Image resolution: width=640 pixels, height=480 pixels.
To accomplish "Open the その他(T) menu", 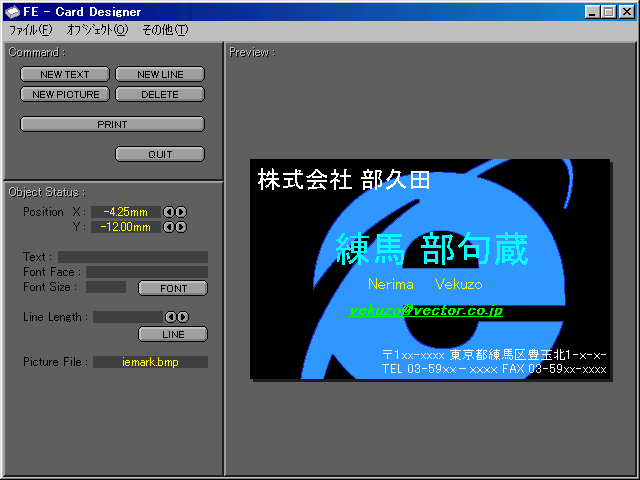I will tap(165, 30).
